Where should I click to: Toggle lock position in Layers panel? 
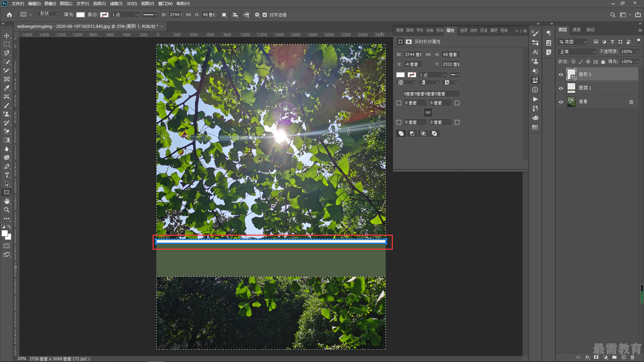(588, 62)
